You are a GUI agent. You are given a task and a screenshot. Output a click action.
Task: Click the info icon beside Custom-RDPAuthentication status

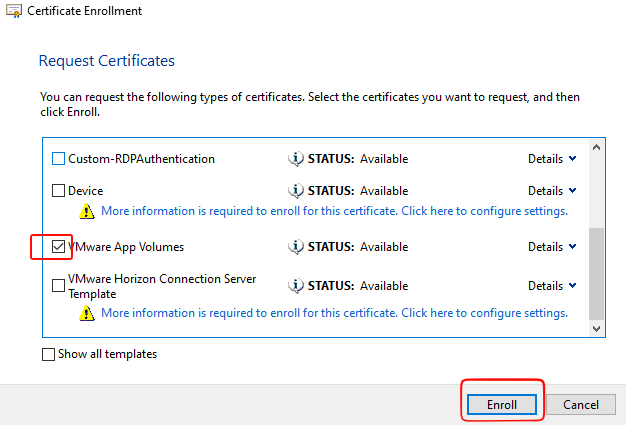pos(296,159)
